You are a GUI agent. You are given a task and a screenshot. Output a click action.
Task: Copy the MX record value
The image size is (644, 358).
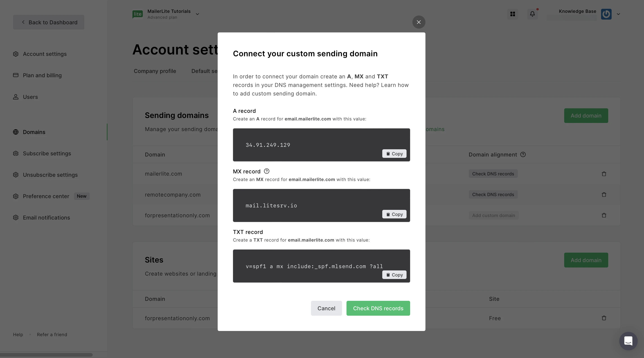(x=394, y=214)
